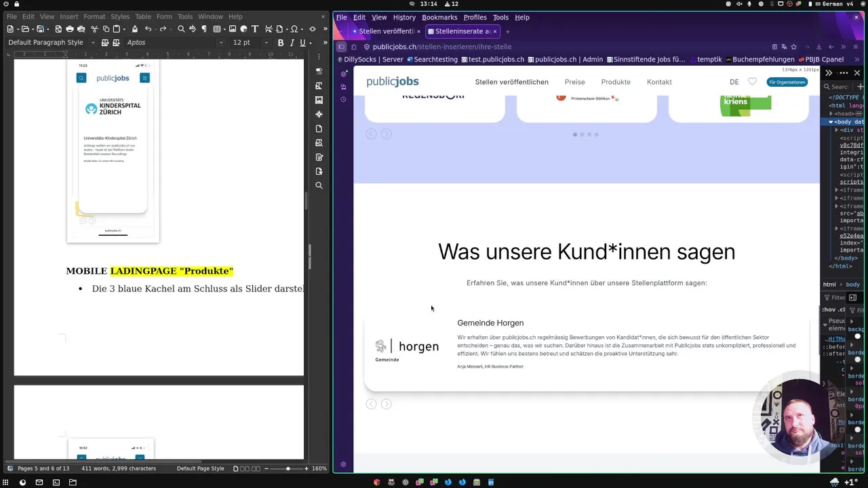Open browser Bookmarks menu

[x=439, y=17]
